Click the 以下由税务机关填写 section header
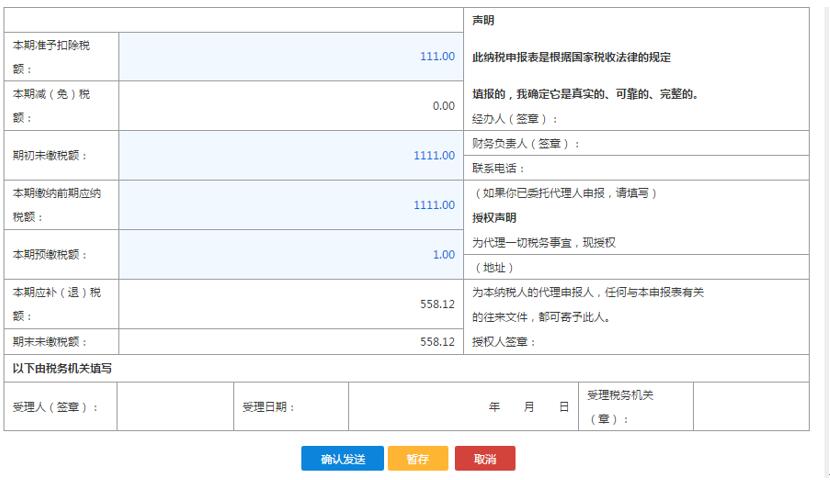The width and height of the screenshot is (830, 480). [63, 368]
